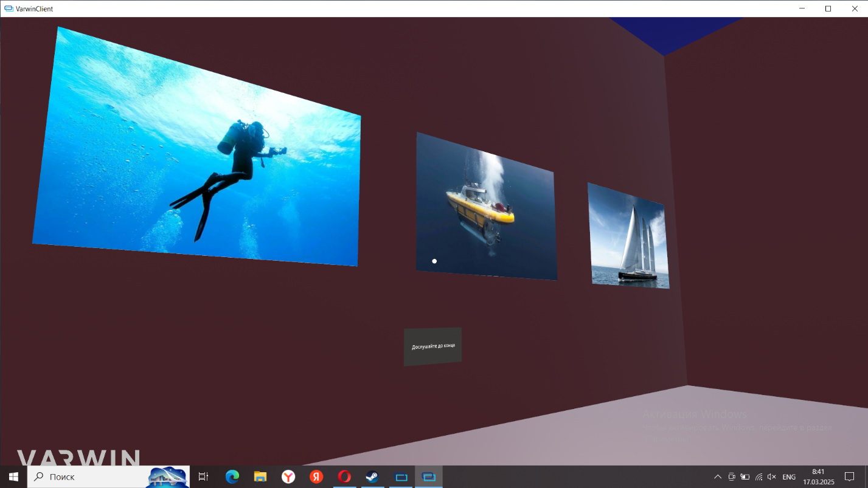Click the Поиск taskbar search field
The height and width of the screenshot is (488, 868).
(91, 477)
